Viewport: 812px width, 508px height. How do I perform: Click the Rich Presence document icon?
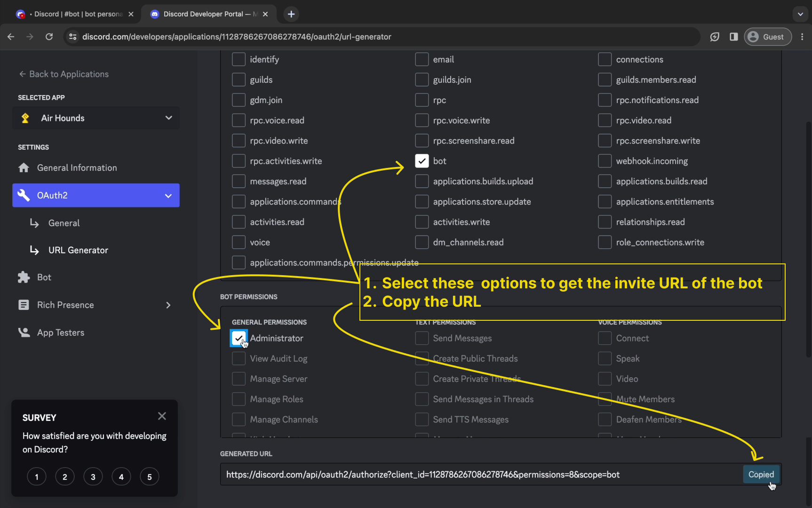pos(24,305)
